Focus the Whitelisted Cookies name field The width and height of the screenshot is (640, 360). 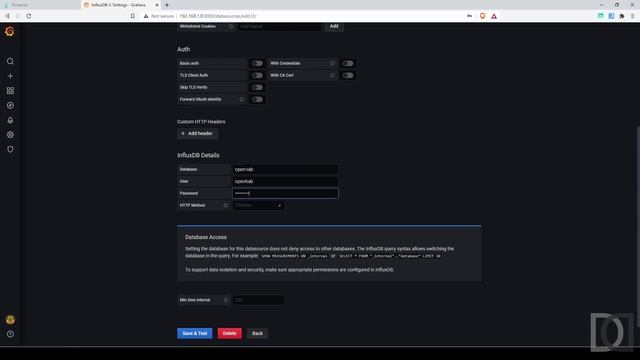click(x=280, y=27)
